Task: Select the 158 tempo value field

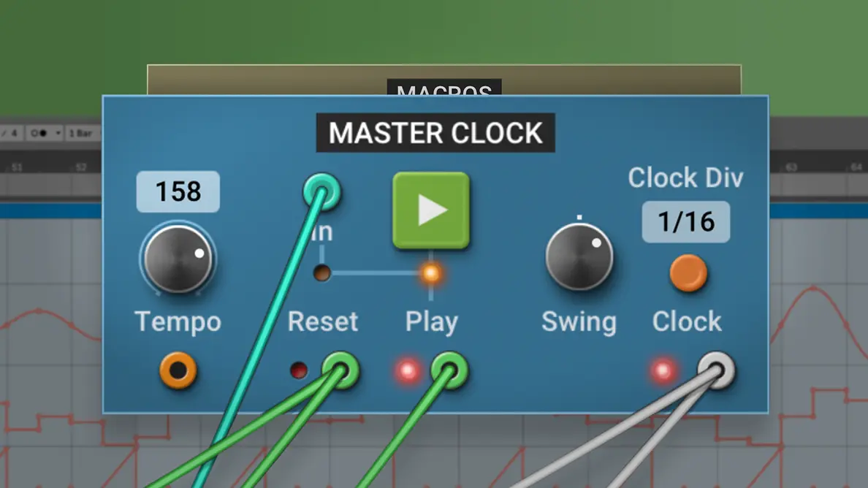Action: click(x=178, y=191)
